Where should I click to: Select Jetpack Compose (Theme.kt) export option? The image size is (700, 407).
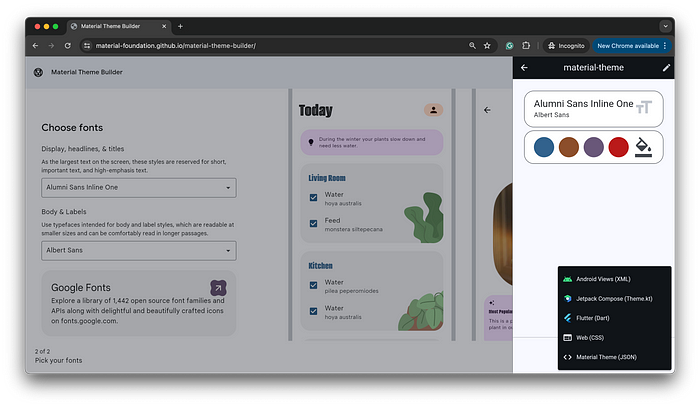pos(614,299)
